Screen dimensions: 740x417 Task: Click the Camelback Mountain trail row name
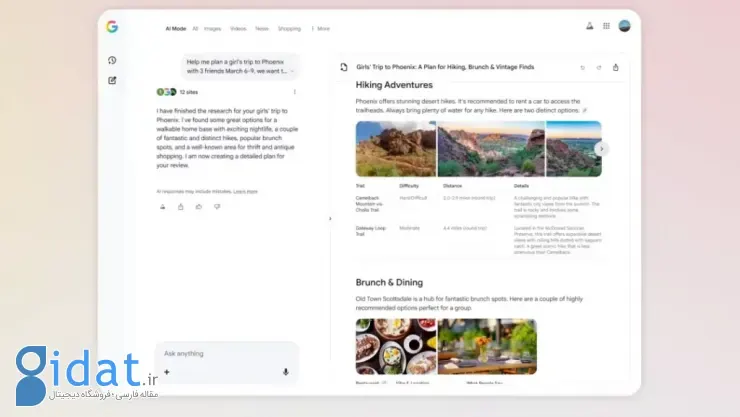coord(369,204)
